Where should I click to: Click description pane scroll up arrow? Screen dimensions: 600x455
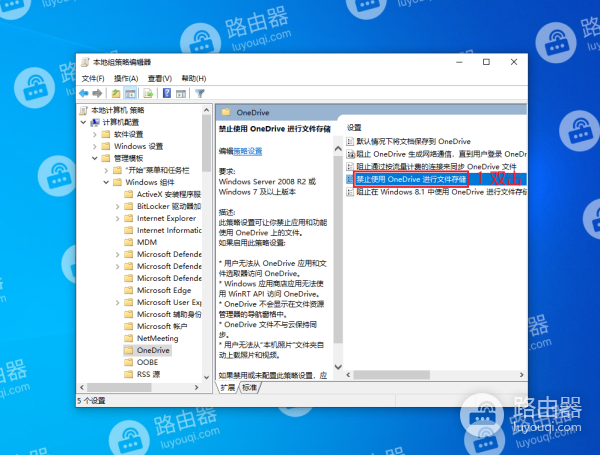click(338, 148)
